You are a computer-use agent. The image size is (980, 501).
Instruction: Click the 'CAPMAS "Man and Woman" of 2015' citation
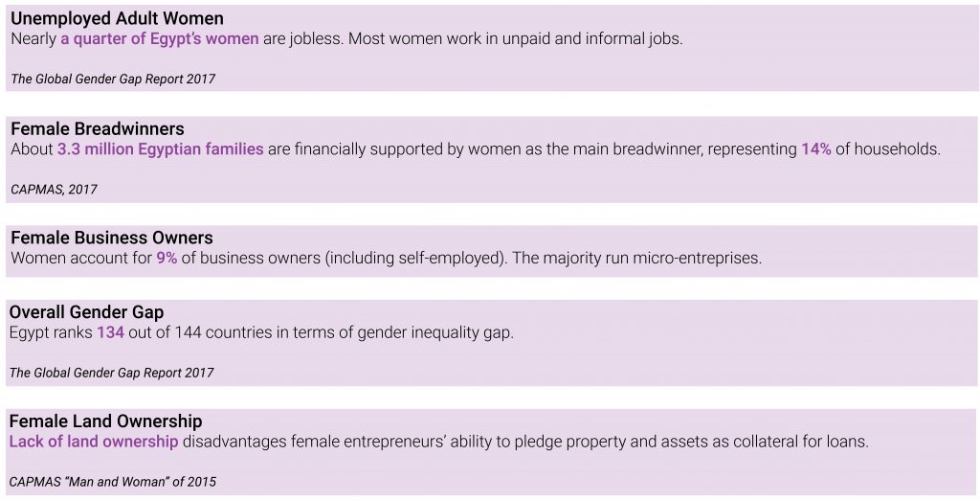[x=113, y=482]
